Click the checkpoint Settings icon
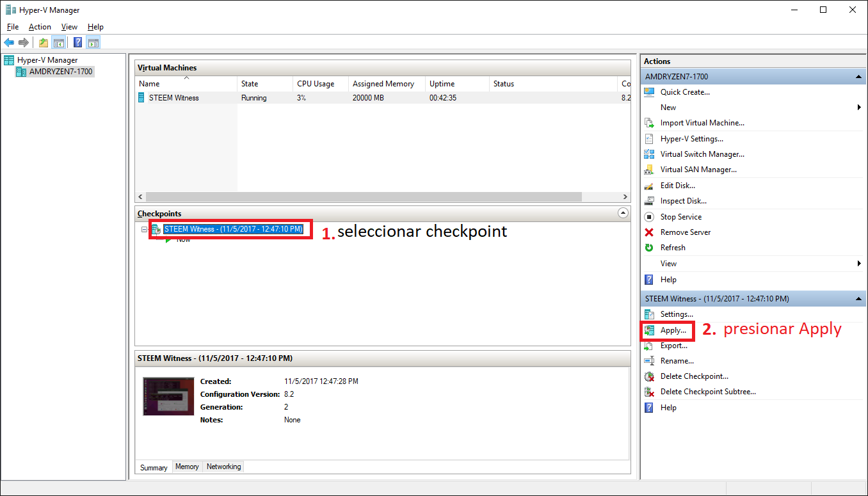Screen dimensions: 868x496 coord(649,314)
